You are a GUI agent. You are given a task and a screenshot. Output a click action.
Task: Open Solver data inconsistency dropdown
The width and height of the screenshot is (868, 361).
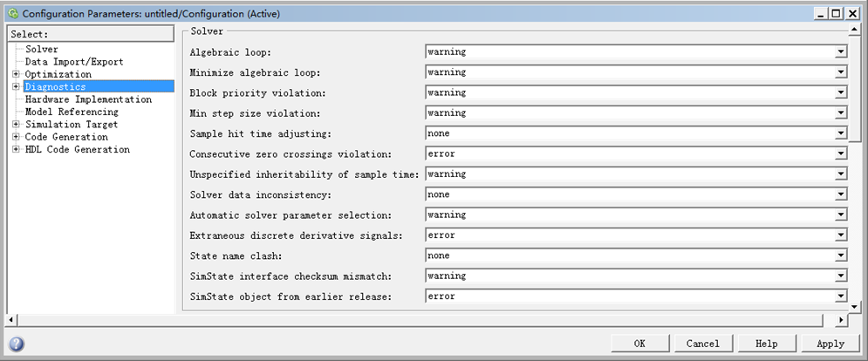click(841, 195)
